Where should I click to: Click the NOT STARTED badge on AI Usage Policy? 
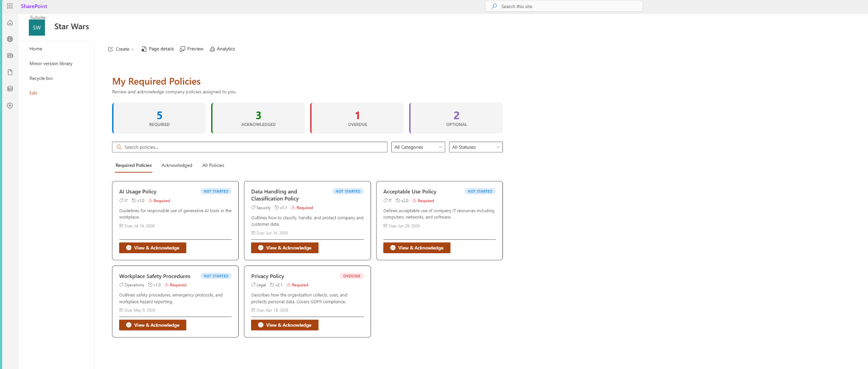(216, 192)
